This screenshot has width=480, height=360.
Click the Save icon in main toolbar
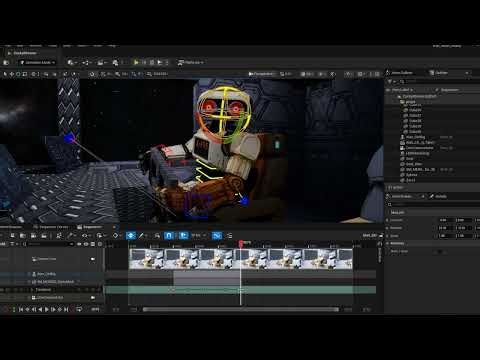coord(6,62)
